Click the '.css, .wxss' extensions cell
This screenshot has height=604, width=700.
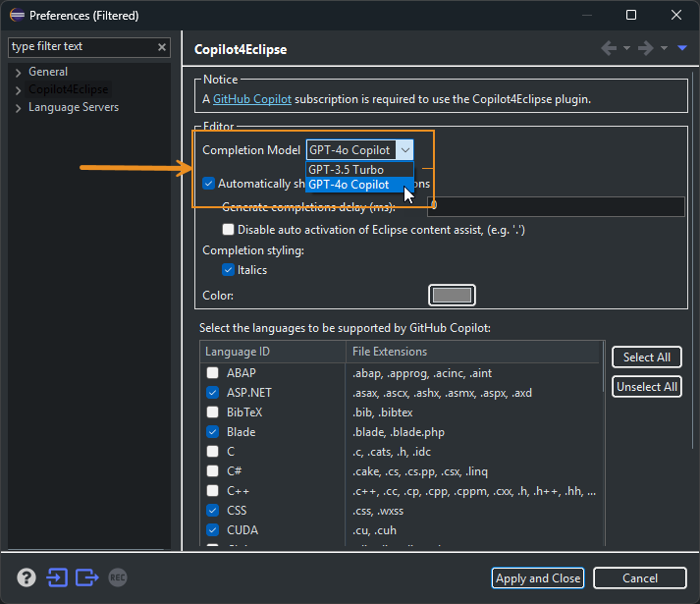click(x=378, y=511)
